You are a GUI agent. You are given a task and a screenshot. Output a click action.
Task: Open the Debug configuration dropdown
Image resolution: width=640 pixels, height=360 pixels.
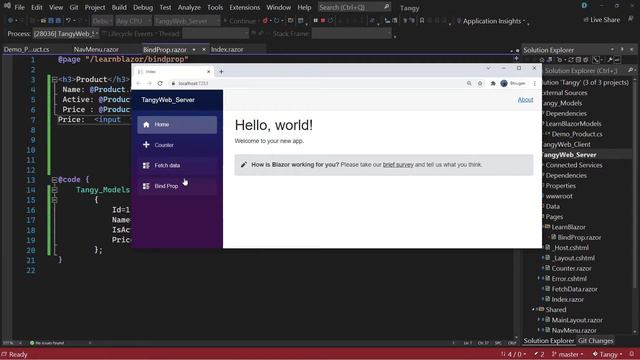point(102,21)
